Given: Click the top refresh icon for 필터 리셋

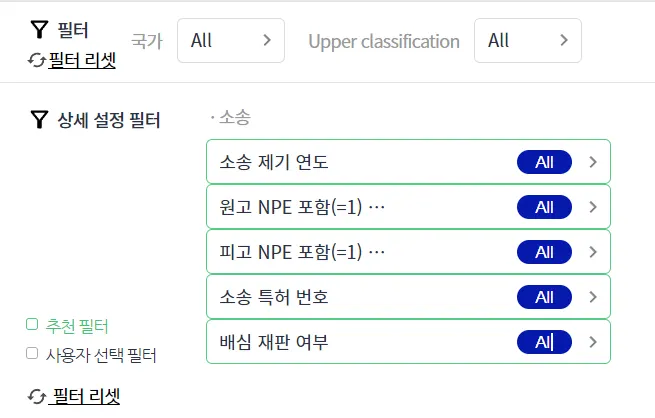Looking at the screenshot, I should click(x=37, y=61).
